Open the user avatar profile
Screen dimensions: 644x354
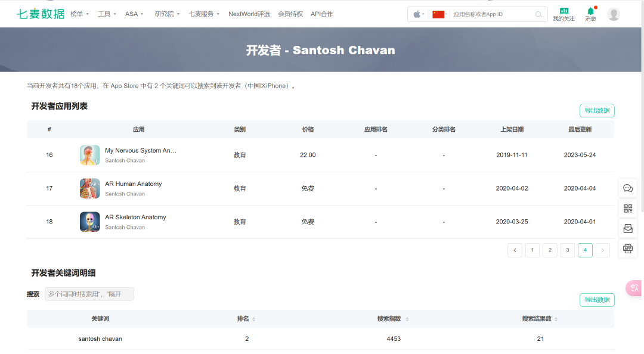[x=614, y=14]
